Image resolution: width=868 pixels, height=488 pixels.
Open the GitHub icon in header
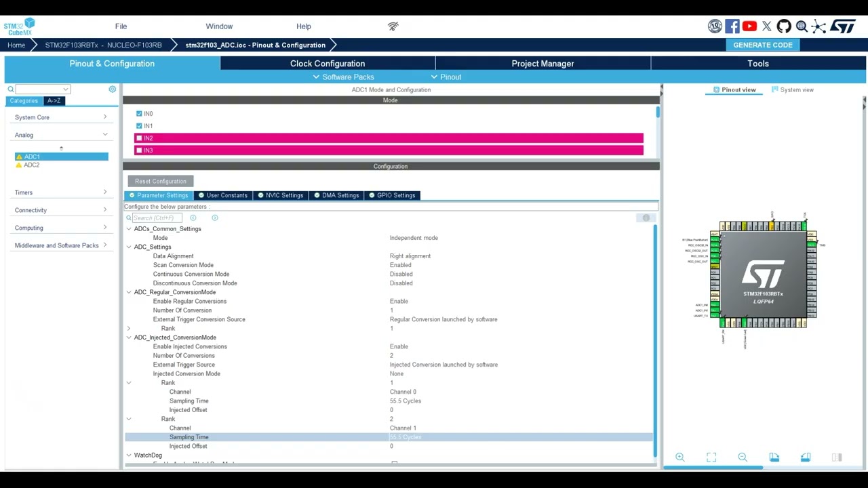(x=784, y=26)
